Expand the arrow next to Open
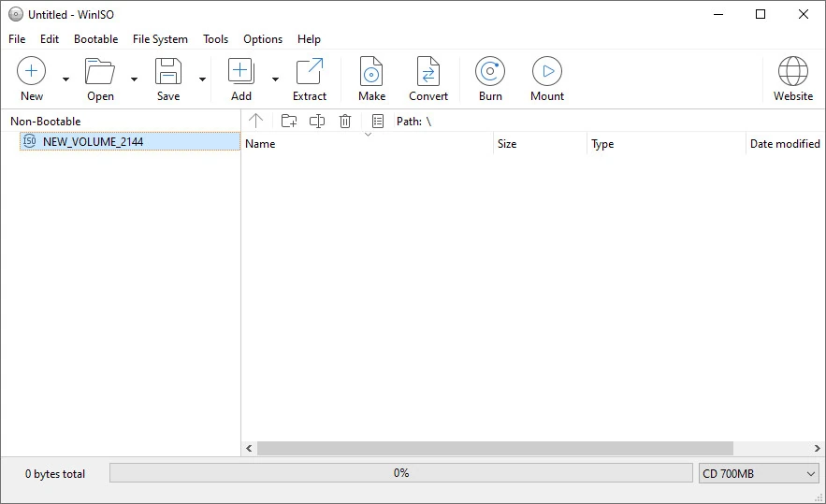This screenshot has width=826, height=504. pyautogui.click(x=135, y=79)
